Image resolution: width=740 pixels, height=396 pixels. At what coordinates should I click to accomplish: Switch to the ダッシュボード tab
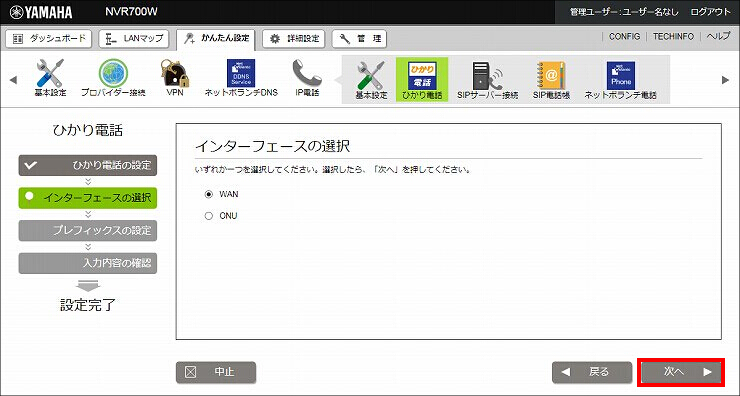pyautogui.click(x=49, y=39)
